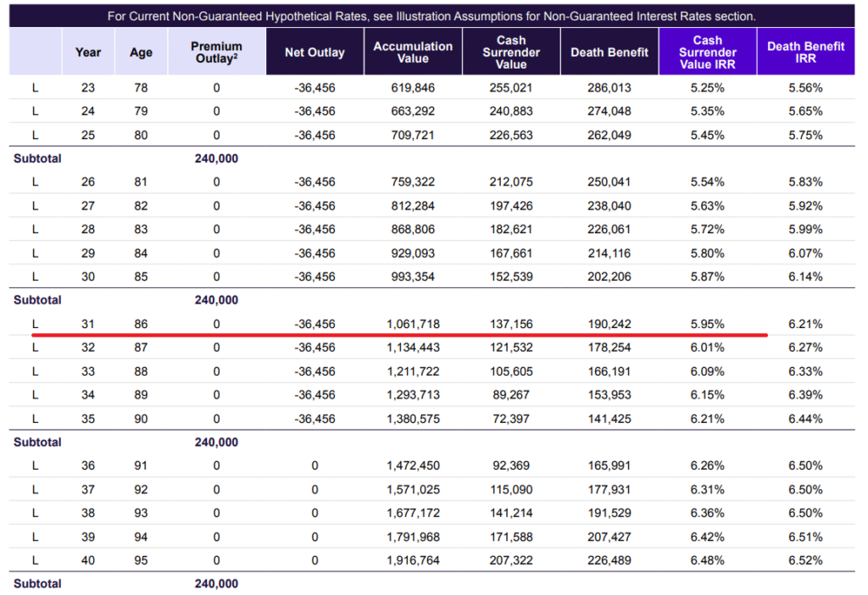The height and width of the screenshot is (596, 868).
Task: Click the 6.44% death benefit IRR
Action: pos(806,419)
